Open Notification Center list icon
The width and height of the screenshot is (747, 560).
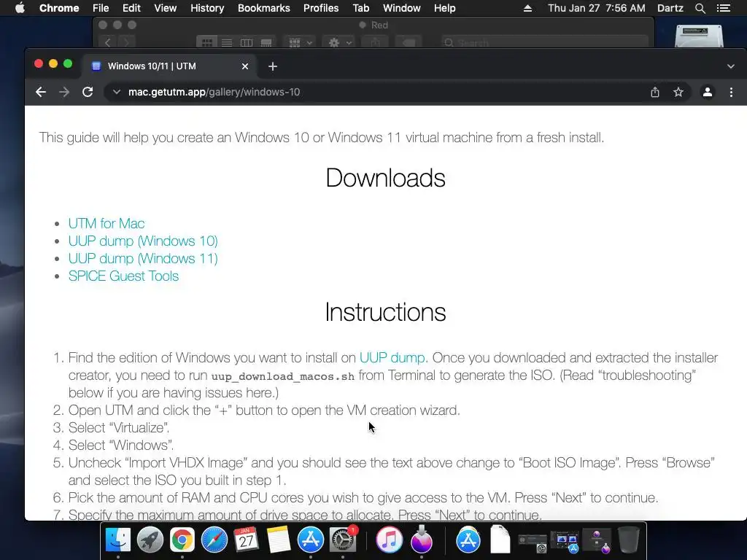[724, 8]
